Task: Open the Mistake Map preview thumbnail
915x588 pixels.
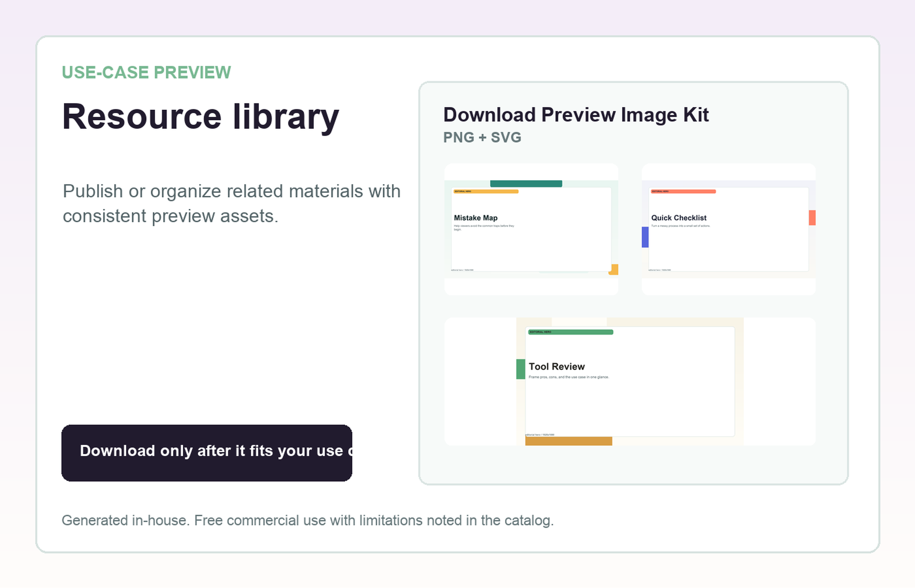Action: click(531, 229)
